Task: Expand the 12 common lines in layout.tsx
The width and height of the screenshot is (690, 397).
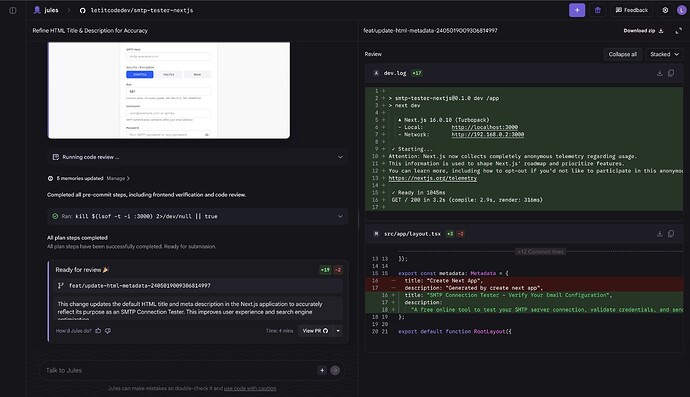Action: 540,251
